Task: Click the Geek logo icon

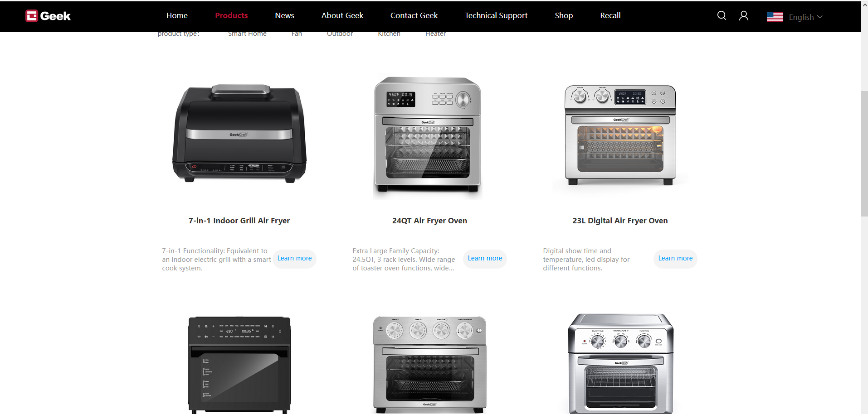Action: point(31,16)
